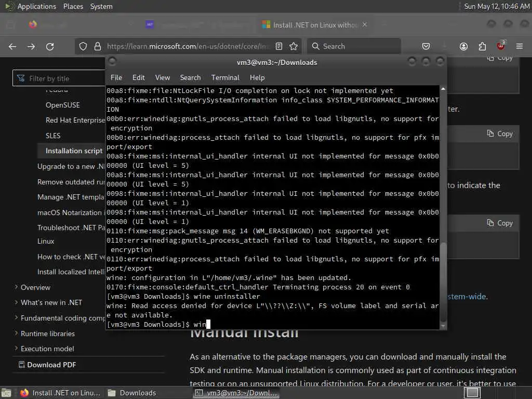Show site security via the padlock icon
This screenshot has height=399, width=532.
pyautogui.click(x=98, y=46)
